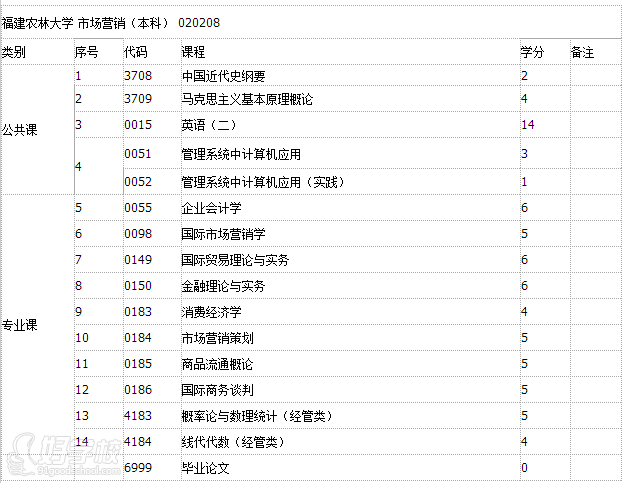Click the 备注 column header
The width and height of the screenshot is (629, 483).
[582, 52]
